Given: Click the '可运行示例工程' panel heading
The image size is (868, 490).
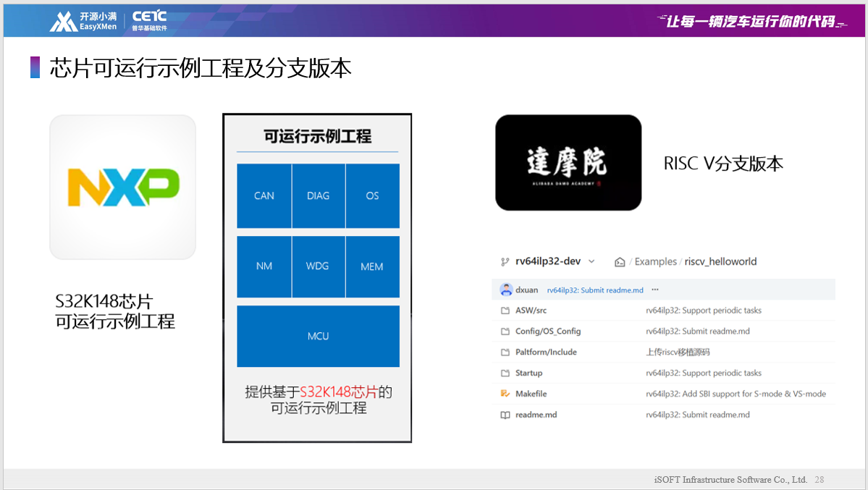Looking at the screenshot, I should click(317, 136).
